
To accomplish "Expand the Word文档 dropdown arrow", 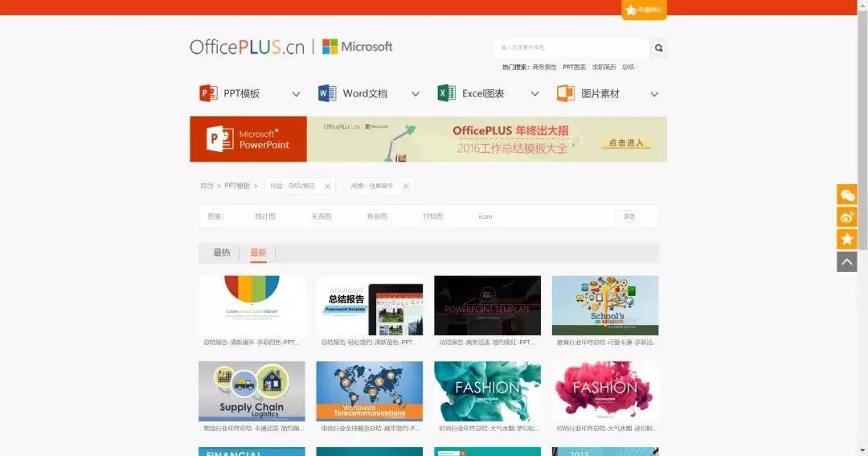I will coord(416,94).
